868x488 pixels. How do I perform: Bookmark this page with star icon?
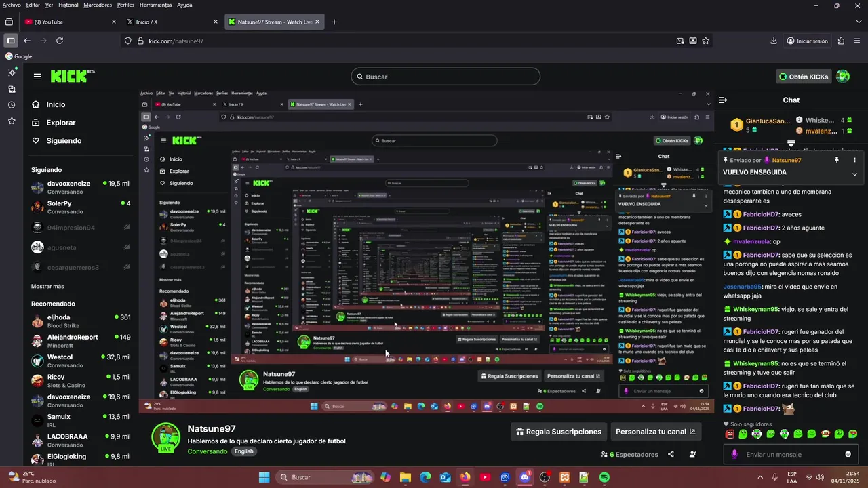tap(705, 41)
